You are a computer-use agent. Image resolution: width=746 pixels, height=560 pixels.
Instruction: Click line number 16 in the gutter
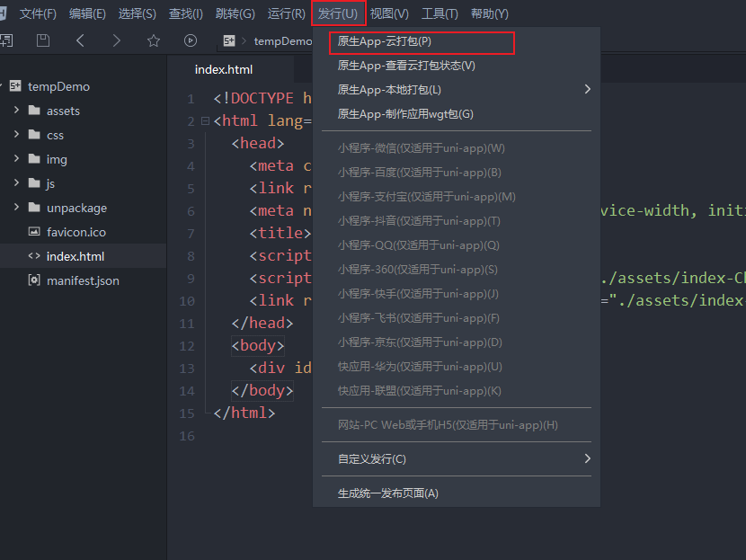pos(187,436)
